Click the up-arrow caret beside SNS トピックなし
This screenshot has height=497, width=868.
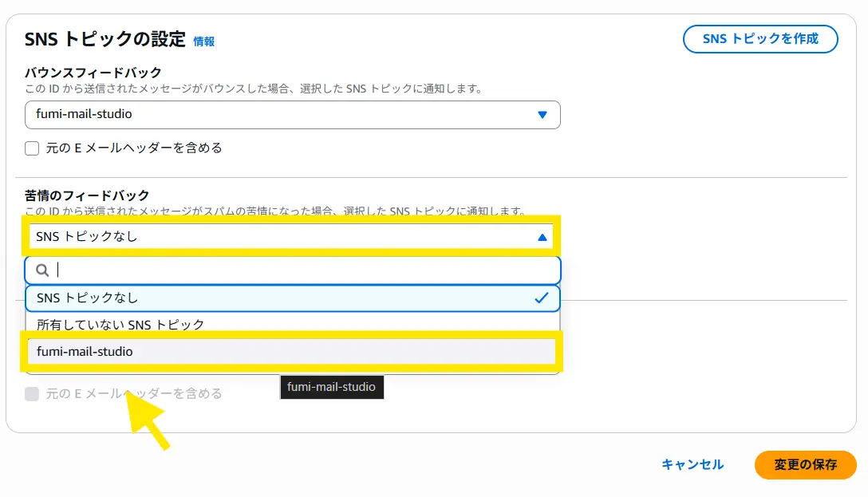coord(542,237)
